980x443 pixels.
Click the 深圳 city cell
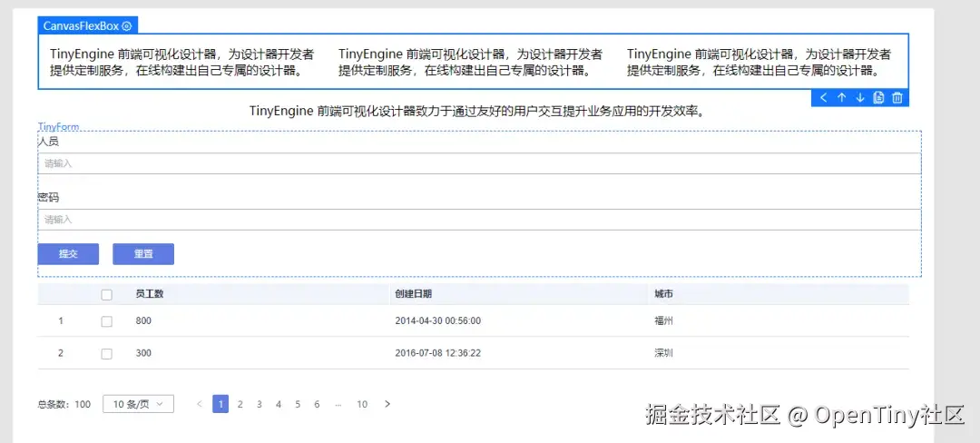coord(663,354)
